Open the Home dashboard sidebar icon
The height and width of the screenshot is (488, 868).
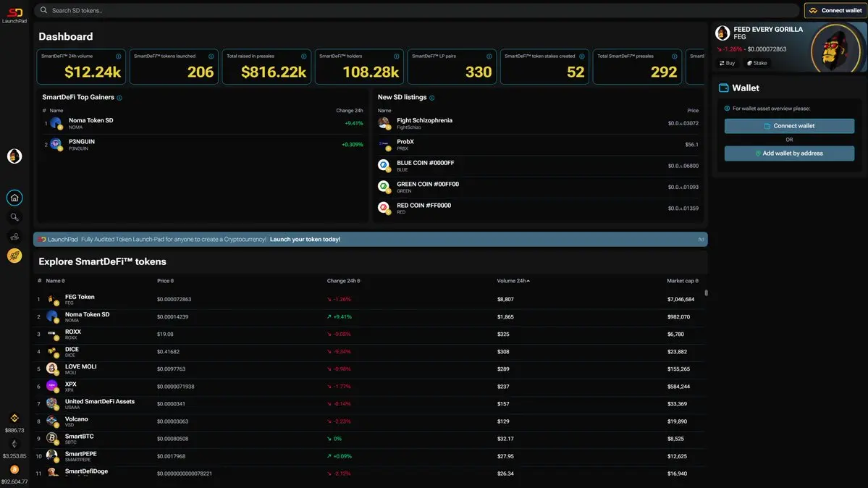pyautogui.click(x=14, y=198)
